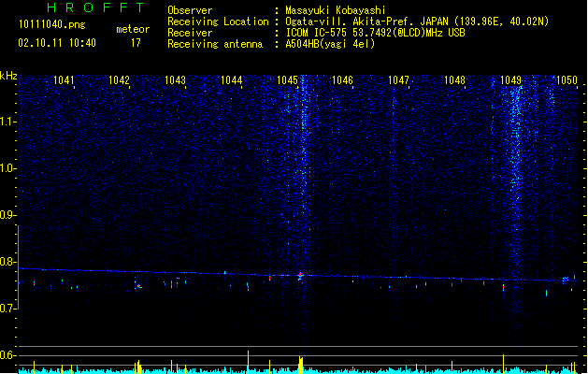Click the Receiving antenna label
This screenshot has width=588, height=374.
click(215, 44)
